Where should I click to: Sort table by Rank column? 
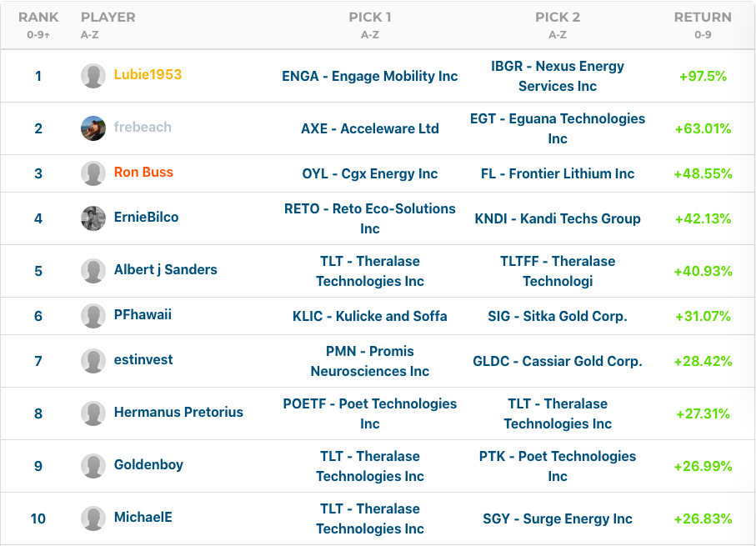pyautogui.click(x=38, y=18)
